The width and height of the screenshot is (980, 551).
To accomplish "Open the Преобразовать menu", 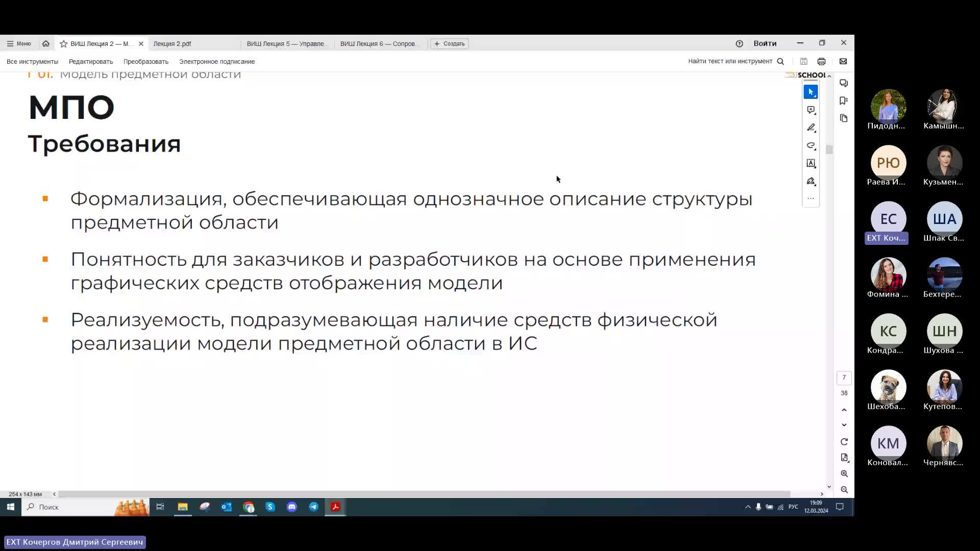I will 146,61.
